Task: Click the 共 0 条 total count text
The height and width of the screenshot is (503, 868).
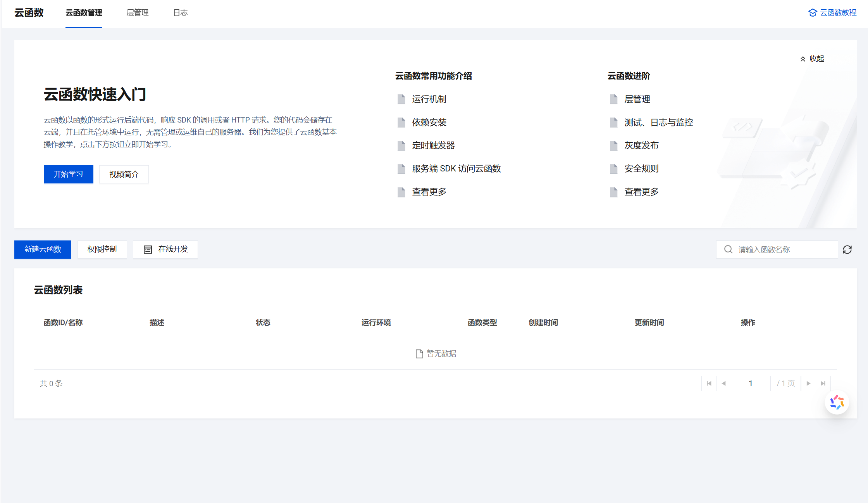Action: pos(51,384)
